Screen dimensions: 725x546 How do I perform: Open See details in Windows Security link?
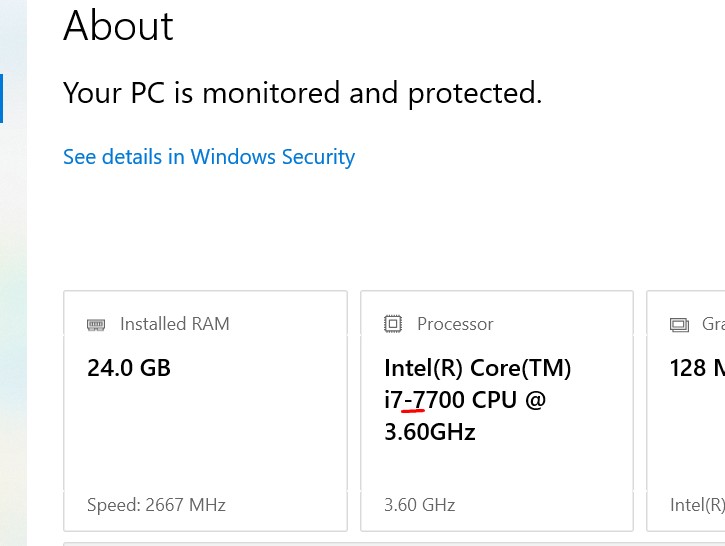209,157
